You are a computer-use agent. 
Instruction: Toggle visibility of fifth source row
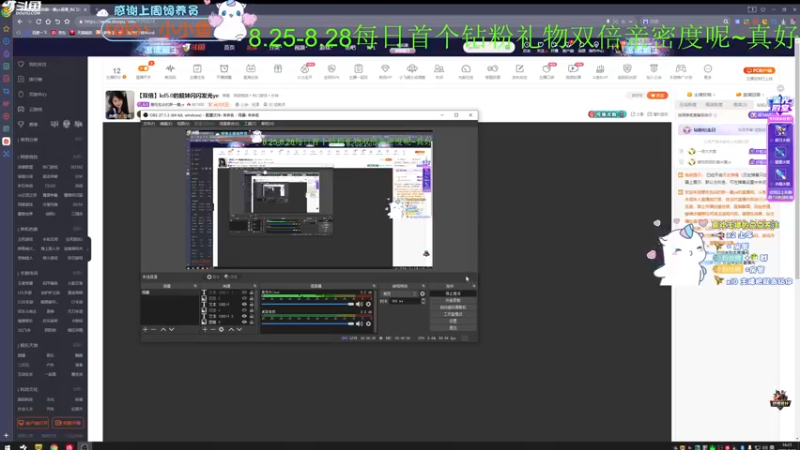click(244, 316)
